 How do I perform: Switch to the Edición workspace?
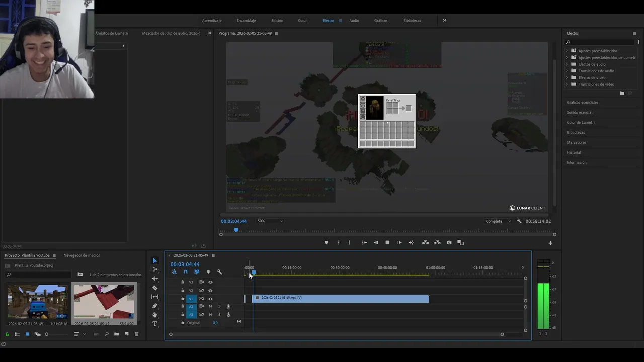(277, 21)
